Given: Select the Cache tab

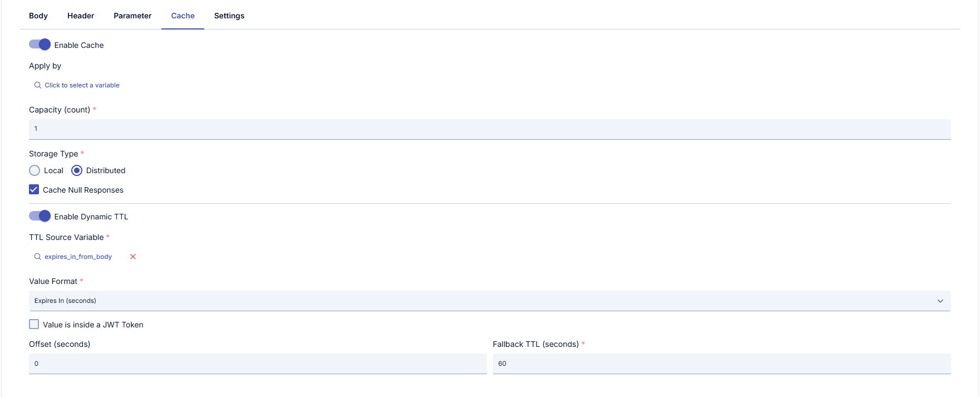Looking at the screenshot, I should click(183, 16).
